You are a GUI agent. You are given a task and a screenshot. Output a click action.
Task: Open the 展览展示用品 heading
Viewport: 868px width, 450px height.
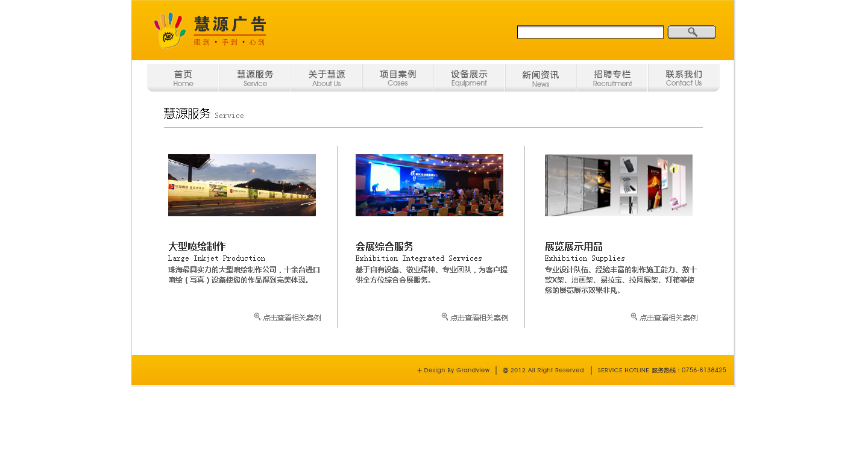point(573,246)
